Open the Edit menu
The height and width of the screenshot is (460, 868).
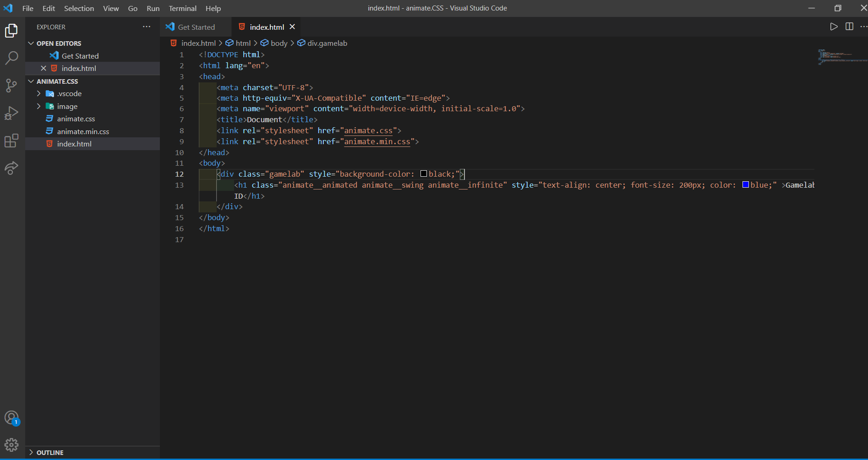49,8
